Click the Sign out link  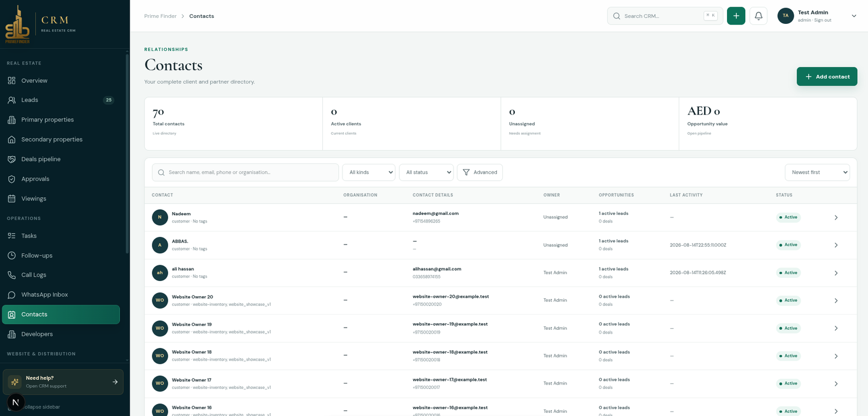(822, 21)
